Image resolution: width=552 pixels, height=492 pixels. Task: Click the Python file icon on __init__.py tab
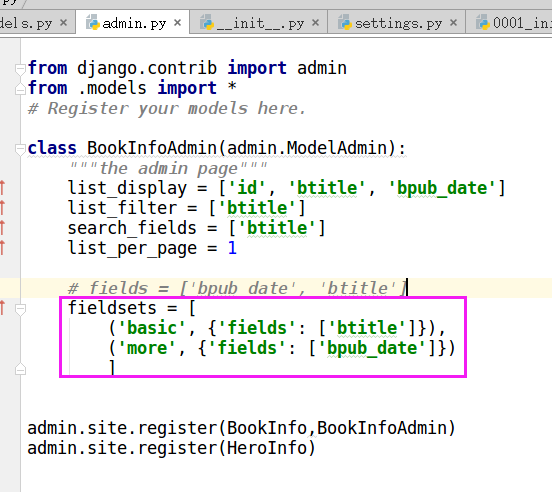[x=207, y=22]
